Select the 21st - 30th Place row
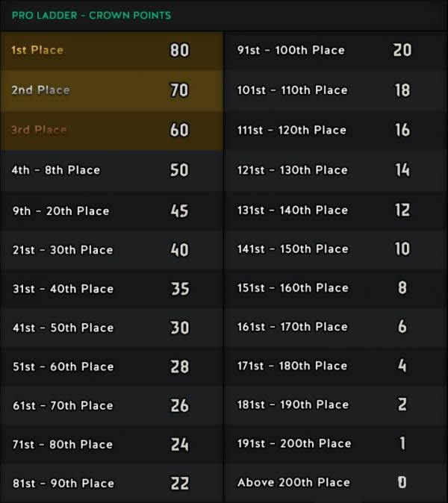Image resolution: width=448 pixels, height=503 pixels. [x=112, y=249]
